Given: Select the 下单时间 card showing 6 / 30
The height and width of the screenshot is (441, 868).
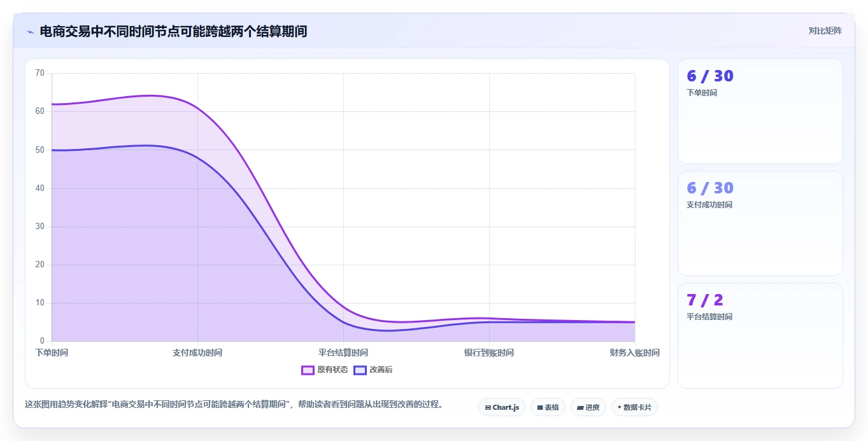Looking at the screenshot, I should pyautogui.click(x=760, y=111).
